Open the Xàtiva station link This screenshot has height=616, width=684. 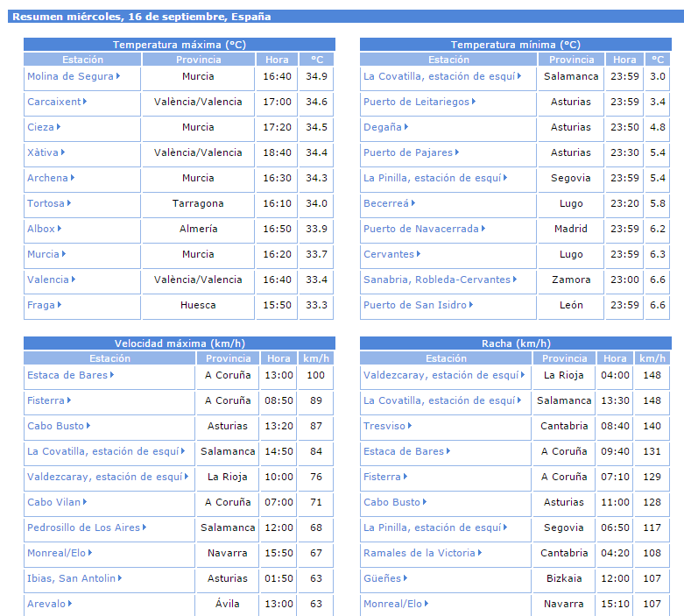point(43,152)
